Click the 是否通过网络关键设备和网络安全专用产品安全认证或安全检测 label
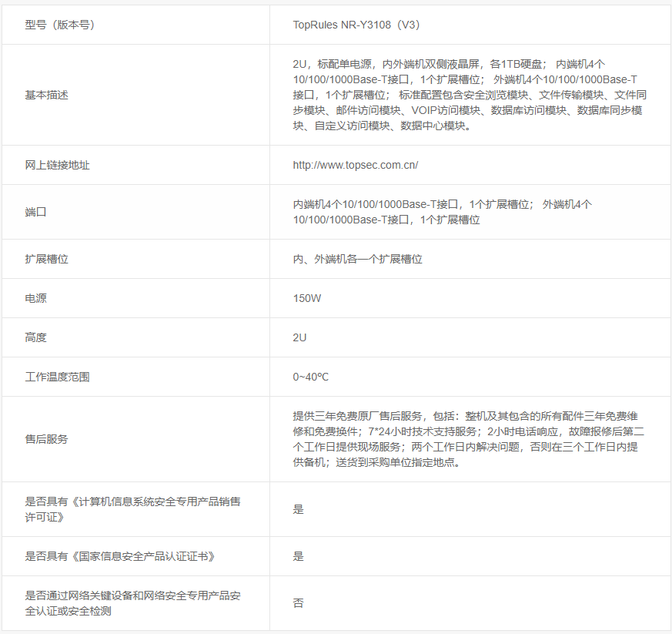The width and height of the screenshot is (672, 634). pos(133,603)
